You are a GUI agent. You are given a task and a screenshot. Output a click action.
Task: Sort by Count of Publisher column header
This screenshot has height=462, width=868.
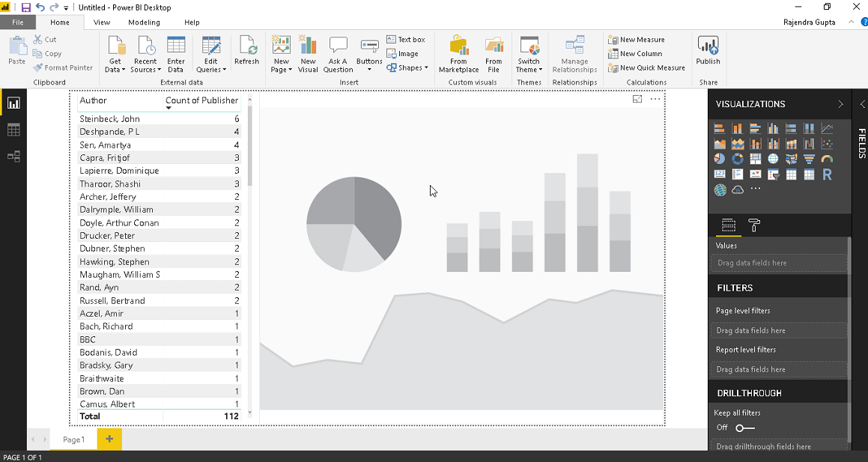pyautogui.click(x=201, y=100)
